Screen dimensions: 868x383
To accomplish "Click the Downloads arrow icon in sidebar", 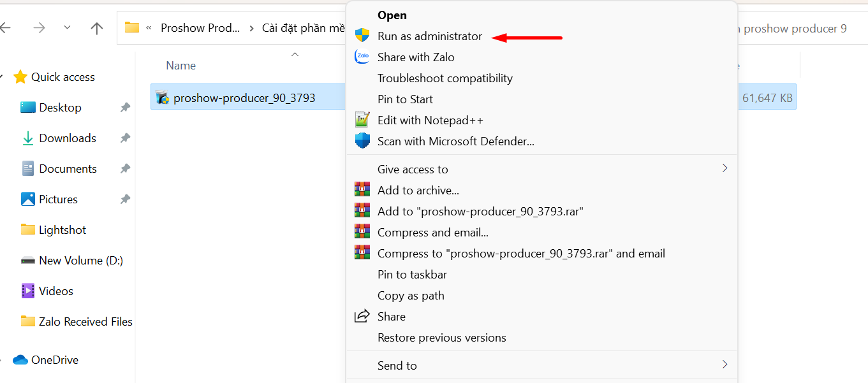I will click(x=28, y=138).
